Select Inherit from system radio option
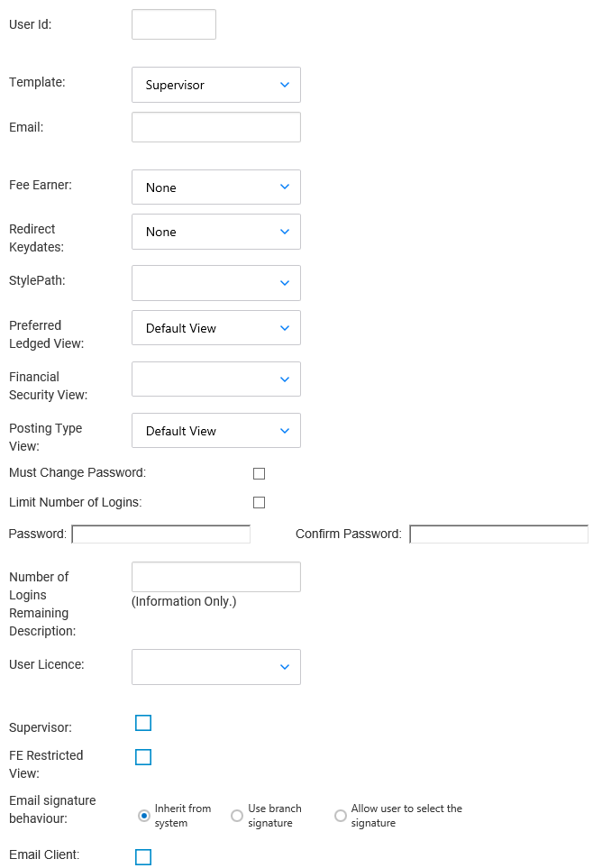Screen dimensions: 593x868 [x=144, y=816]
